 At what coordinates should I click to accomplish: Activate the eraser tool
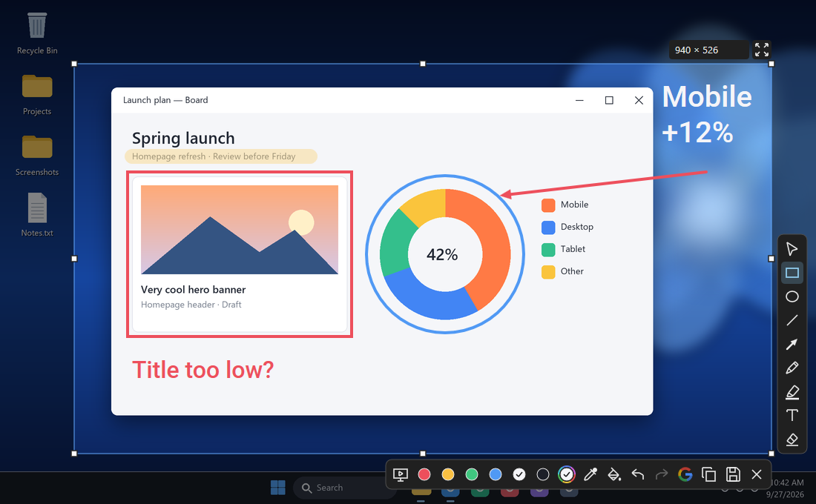coord(792,440)
